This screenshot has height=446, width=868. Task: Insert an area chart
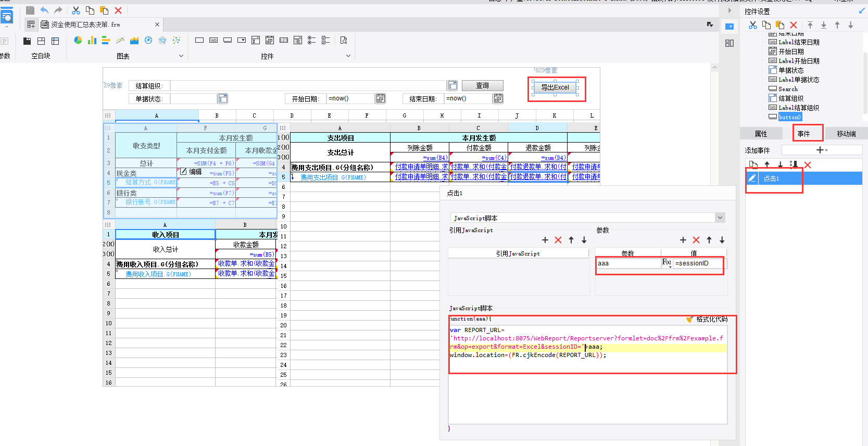click(134, 40)
